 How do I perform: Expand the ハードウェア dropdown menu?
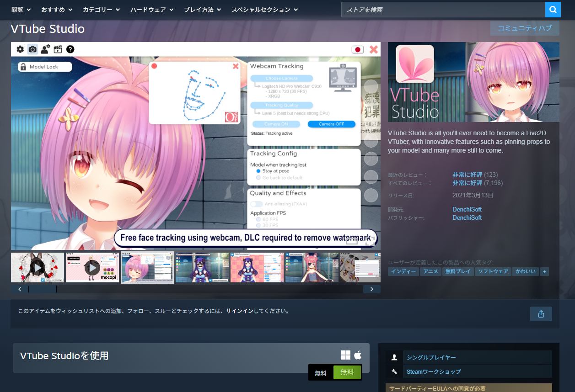pos(152,10)
